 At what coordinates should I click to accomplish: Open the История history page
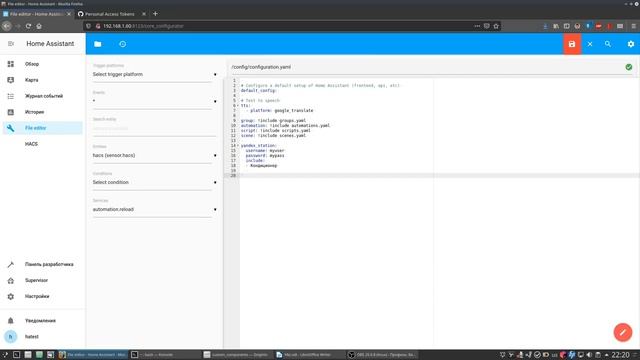click(x=42, y=112)
